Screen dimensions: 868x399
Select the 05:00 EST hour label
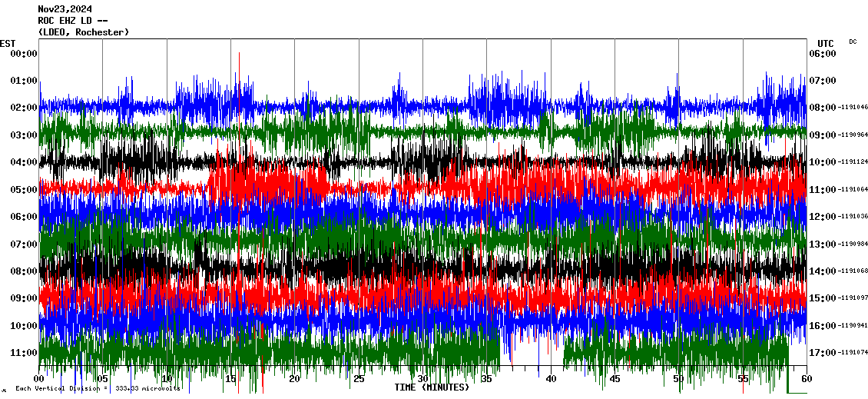coord(24,190)
